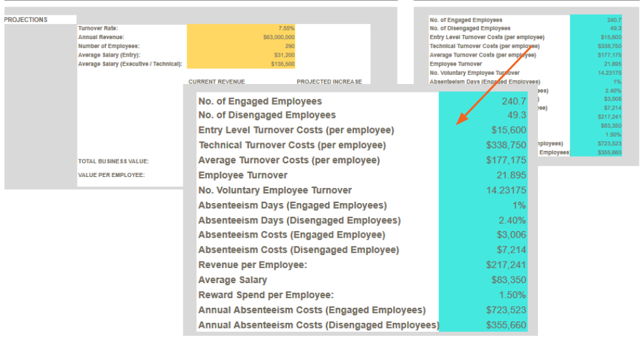644x341 pixels.
Task: Click the CURRENT REVENUE column header
Action: (x=217, y=82)
